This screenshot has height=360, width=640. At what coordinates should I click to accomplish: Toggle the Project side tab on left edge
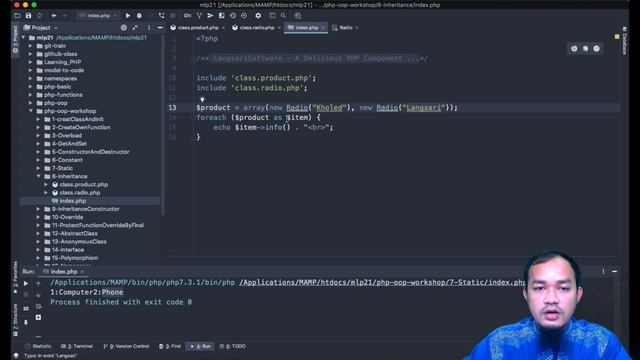15,39
